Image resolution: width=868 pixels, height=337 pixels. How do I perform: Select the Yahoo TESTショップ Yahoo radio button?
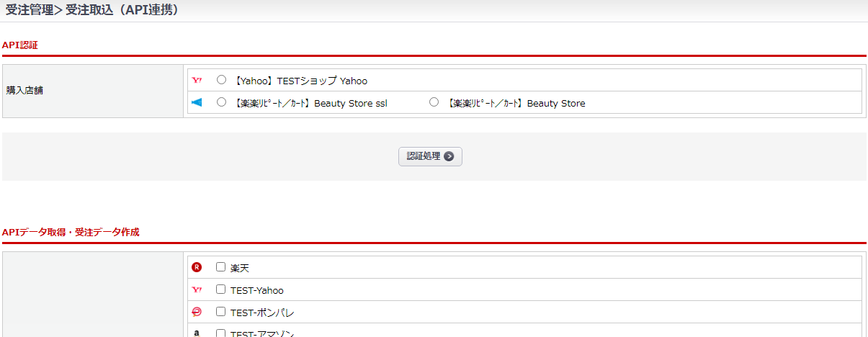222,80
